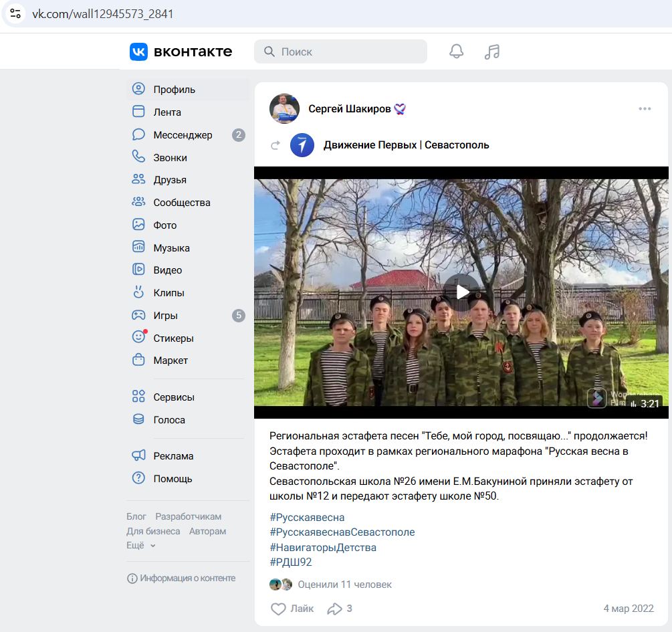This screenshot has width=672, height=632.
Task: Click the Стикеры smiley icon
Action: 138,337
